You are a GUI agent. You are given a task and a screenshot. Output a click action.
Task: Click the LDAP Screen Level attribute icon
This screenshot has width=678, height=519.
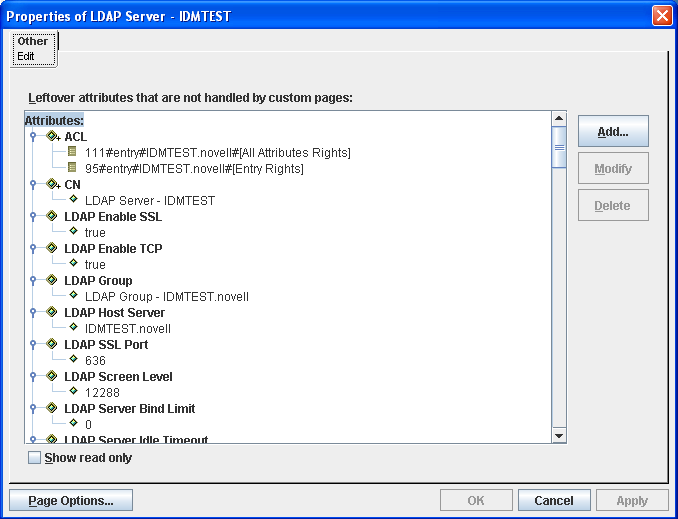click(51, 376)
